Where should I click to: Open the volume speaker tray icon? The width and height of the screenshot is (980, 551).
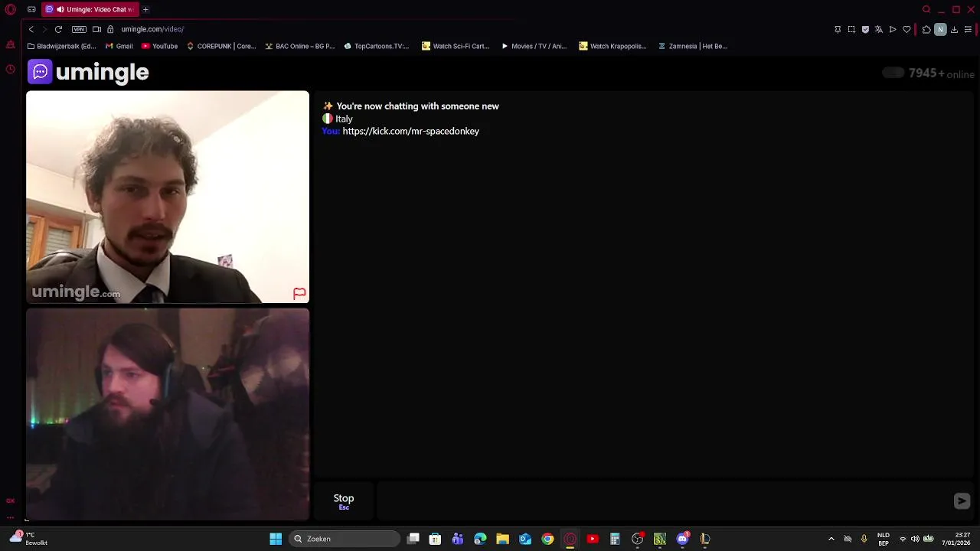point(915,539)
